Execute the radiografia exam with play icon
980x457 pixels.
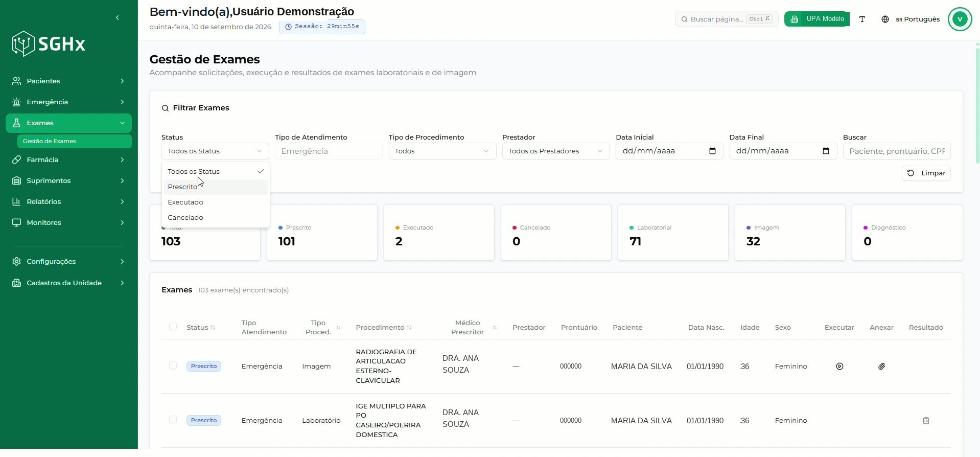point(839,367)
